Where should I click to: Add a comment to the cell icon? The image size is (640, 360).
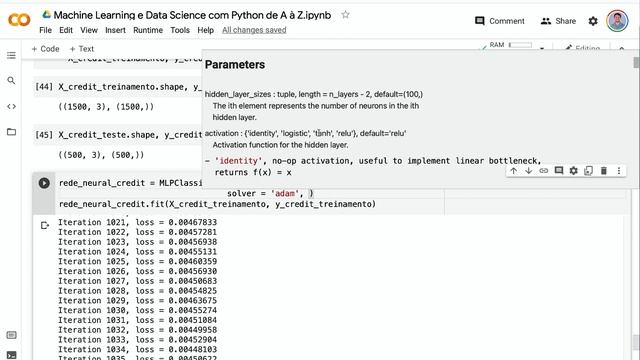[x=559, y=171]
